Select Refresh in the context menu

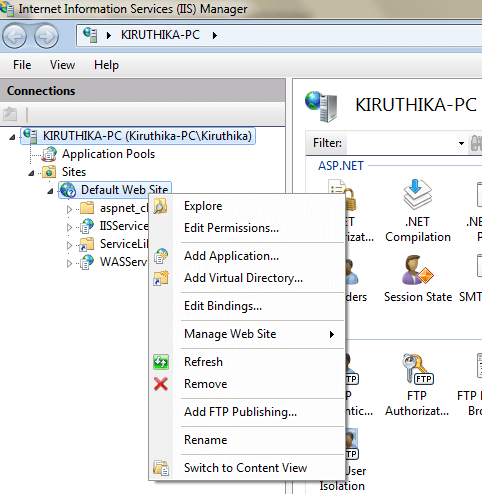point(247,362)
